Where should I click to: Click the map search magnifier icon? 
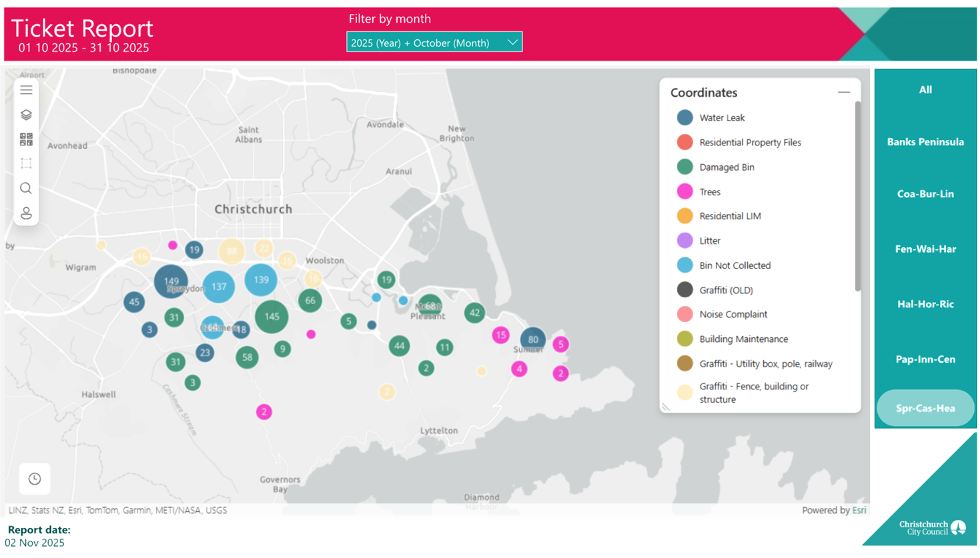click(26, 189)
